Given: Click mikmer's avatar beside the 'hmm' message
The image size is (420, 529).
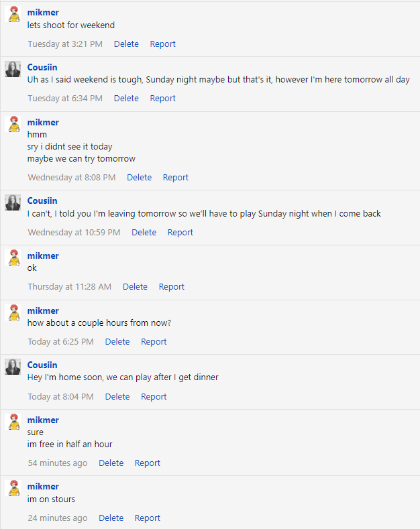Looking at the screenshot, I should tap(13, 124).
